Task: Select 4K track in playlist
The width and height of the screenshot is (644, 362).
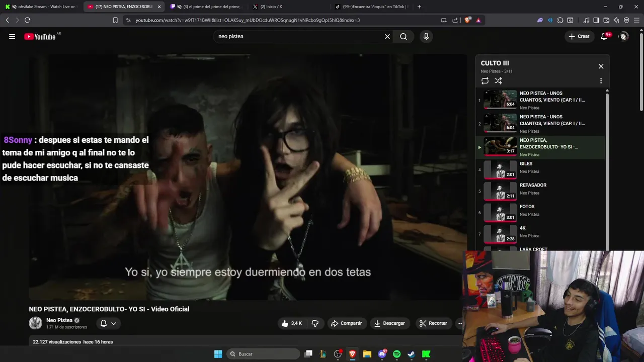Action: pos(541,234)
